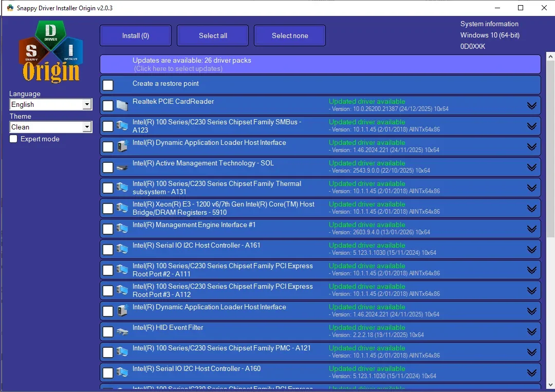Expand the I2C Host Controller - A160 chevron
The width and height of the screenshot is (555, 392).
pyautogui.click(x=532, y=372)
